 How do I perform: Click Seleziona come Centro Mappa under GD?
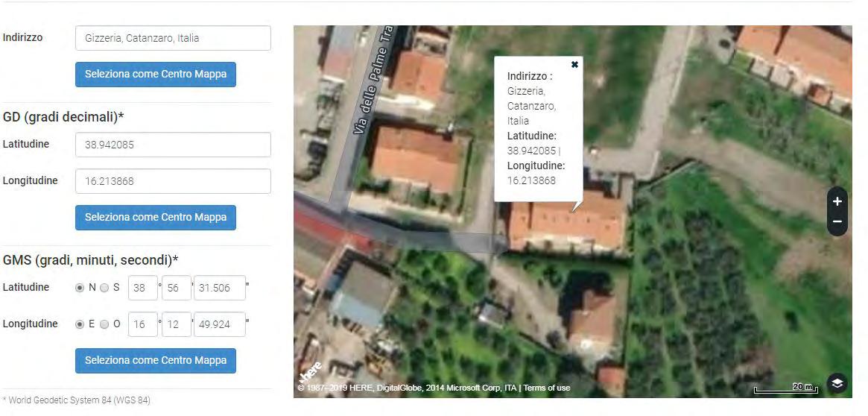coord(156,218)
